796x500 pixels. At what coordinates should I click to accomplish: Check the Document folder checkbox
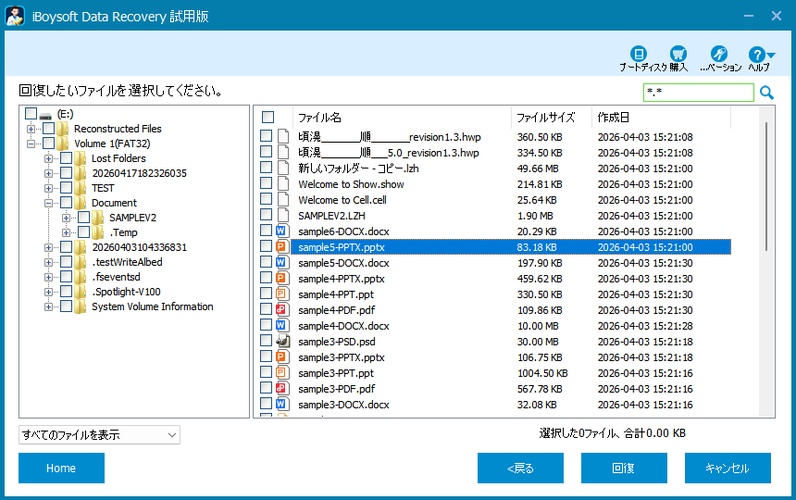pyautogui.click(x=66, y=203)
